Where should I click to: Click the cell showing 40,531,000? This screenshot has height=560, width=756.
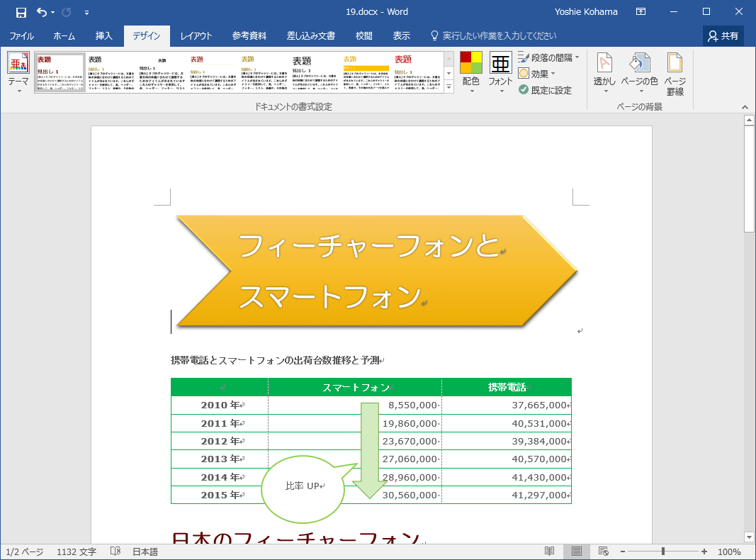click(x=507, y=423)
